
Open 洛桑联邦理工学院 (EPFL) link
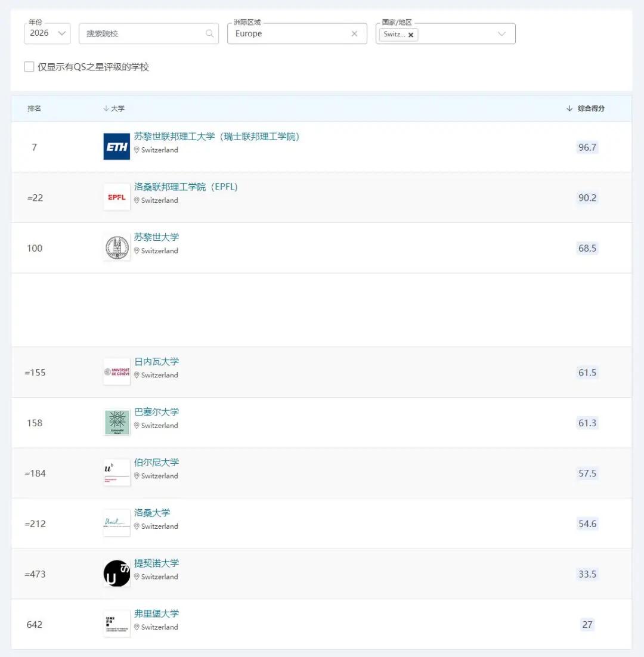(x=186, y=187)
